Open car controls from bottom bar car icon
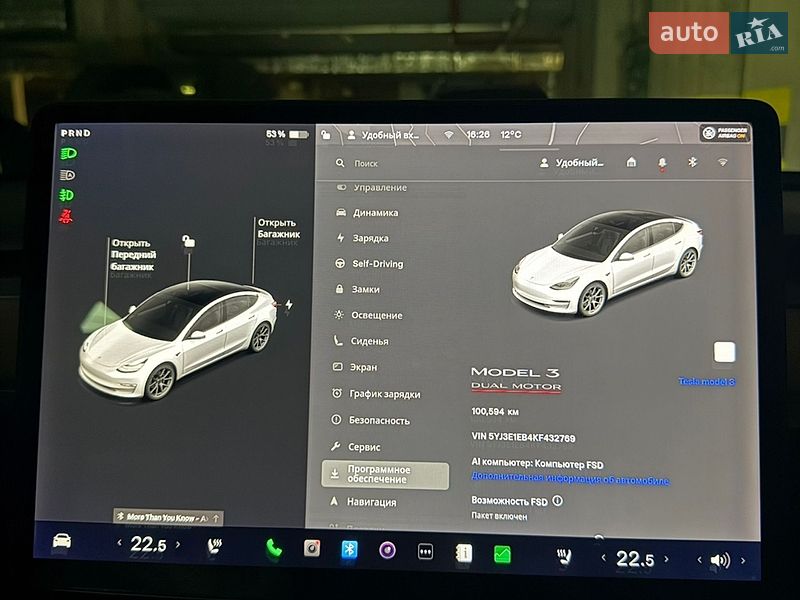The image size is (800, 600). tap(62, 541)
